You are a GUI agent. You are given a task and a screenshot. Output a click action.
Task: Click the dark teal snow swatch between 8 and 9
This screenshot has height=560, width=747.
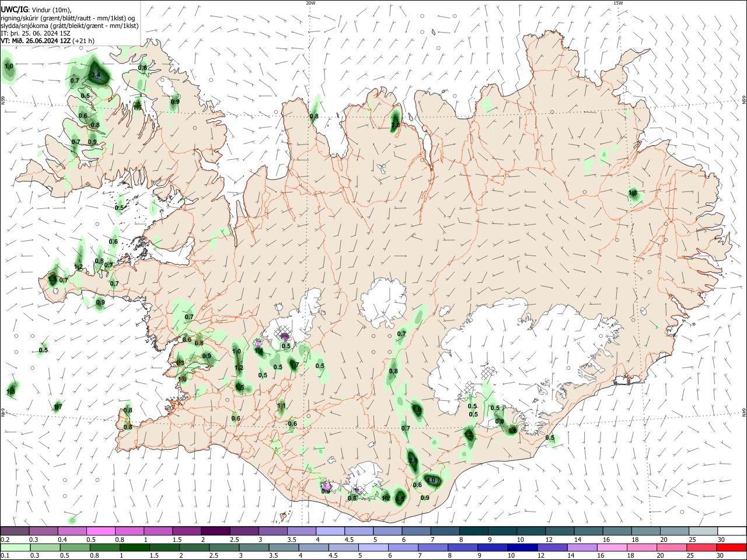[474, 531]
